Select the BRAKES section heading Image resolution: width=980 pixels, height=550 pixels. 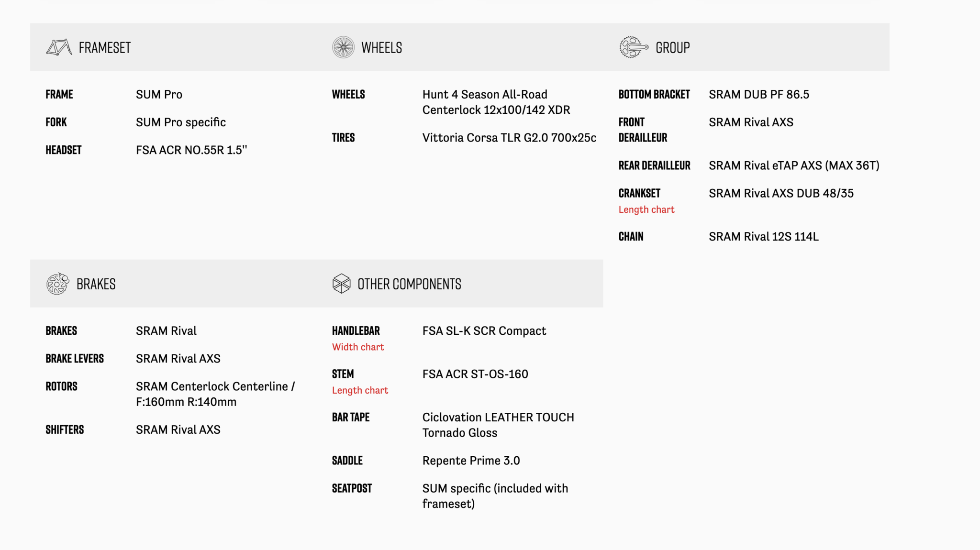click(96, 284)
